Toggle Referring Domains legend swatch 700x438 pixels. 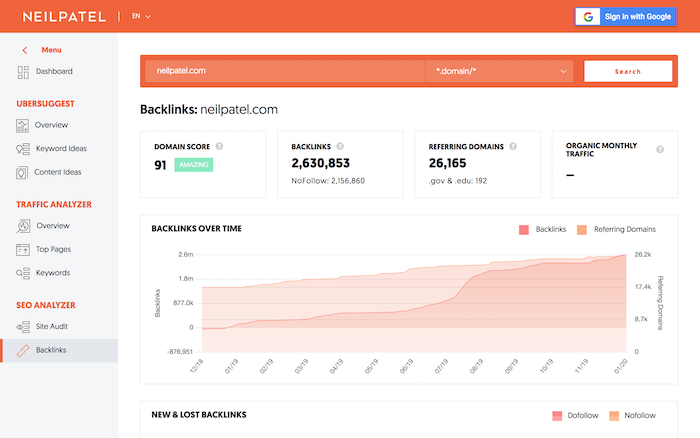click(582, 230)
